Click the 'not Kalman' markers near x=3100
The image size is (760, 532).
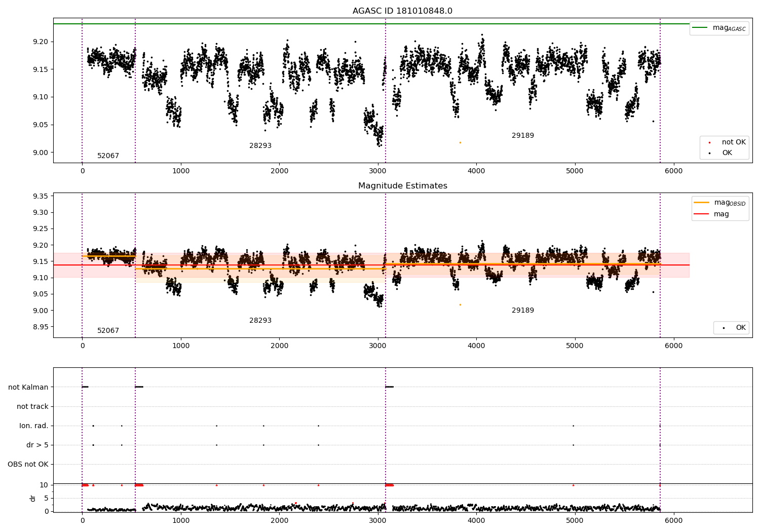(389, 387)
